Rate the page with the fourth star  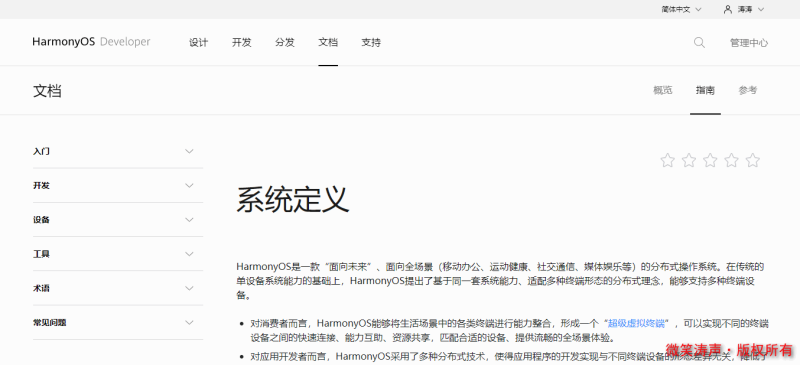click(x=732, y=160)
